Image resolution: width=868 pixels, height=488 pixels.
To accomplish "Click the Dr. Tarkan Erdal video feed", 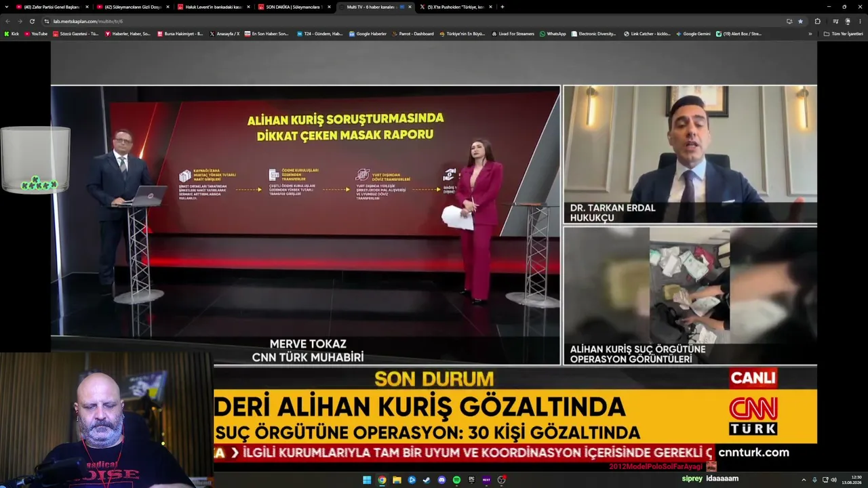I will pyautogui.click(x=690, y=155).
